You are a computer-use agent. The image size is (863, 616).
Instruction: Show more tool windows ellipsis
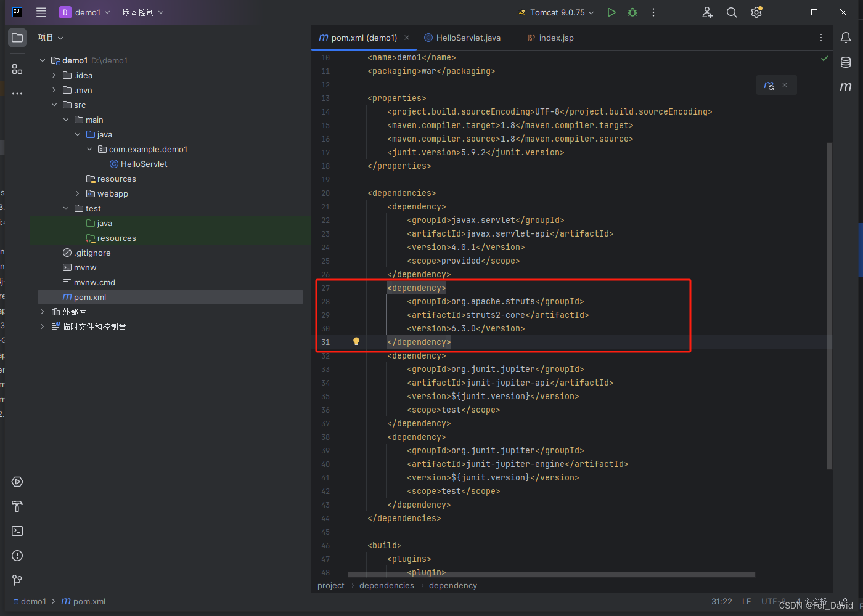(x=17, y=94)
